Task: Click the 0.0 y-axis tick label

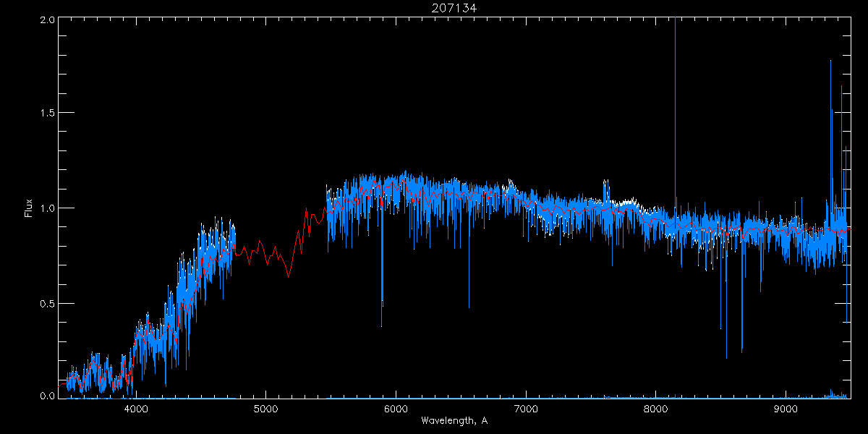Action: pyautogui.click(x=48, y=396)
